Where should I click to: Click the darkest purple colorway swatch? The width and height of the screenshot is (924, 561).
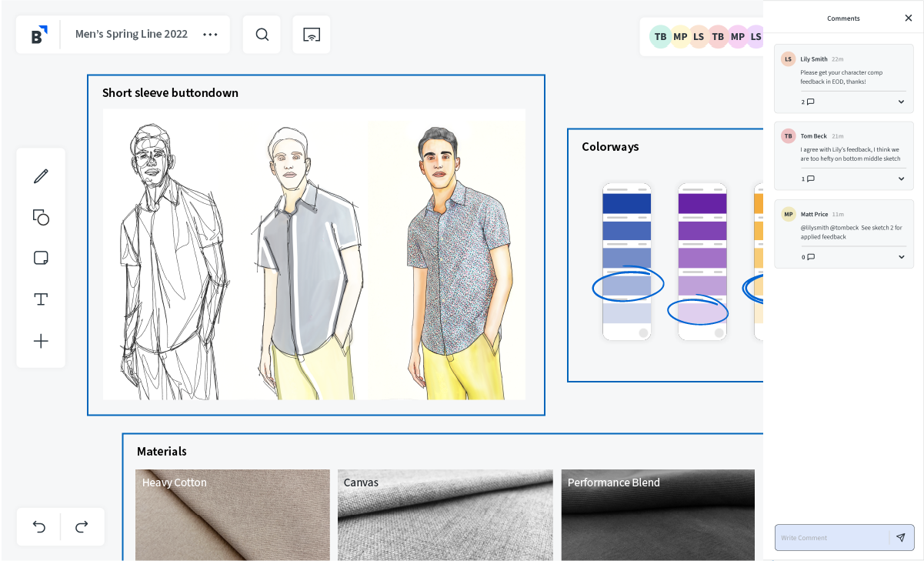pyautogui.click(x=702, y=203)
